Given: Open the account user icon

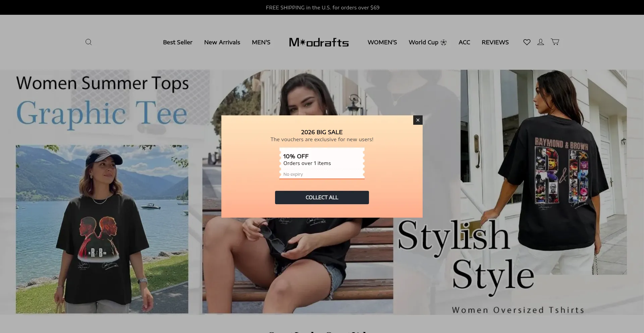Looking at the screenshot, I should (541, 42).
